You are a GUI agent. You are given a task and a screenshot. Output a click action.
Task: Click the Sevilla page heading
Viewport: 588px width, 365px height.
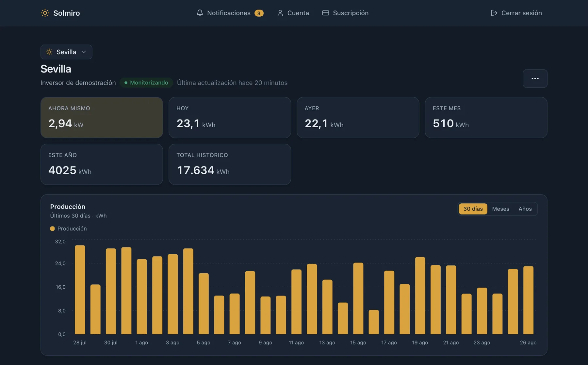click(56, 69)
